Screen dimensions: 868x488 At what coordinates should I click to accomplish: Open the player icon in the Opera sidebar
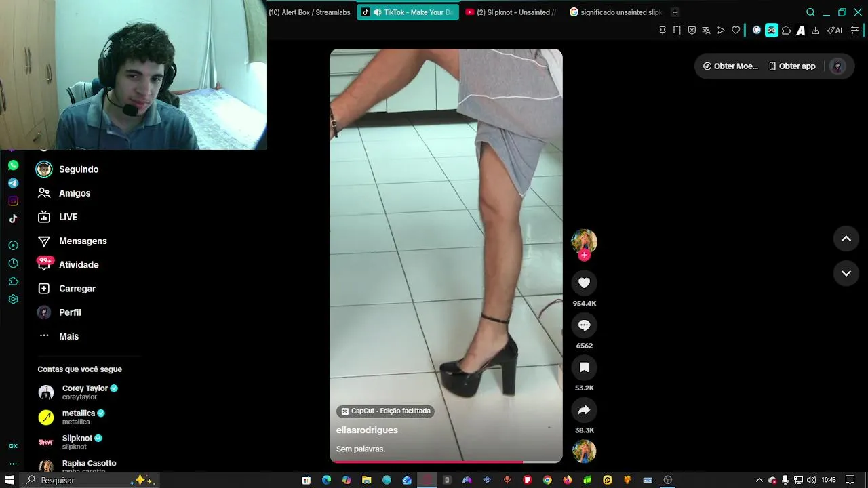(x=13, y=245)
